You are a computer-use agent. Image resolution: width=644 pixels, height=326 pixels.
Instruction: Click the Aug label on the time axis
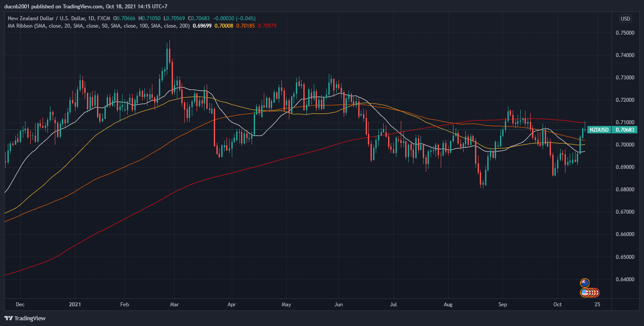pyautogui.click(x=448, y=304)
